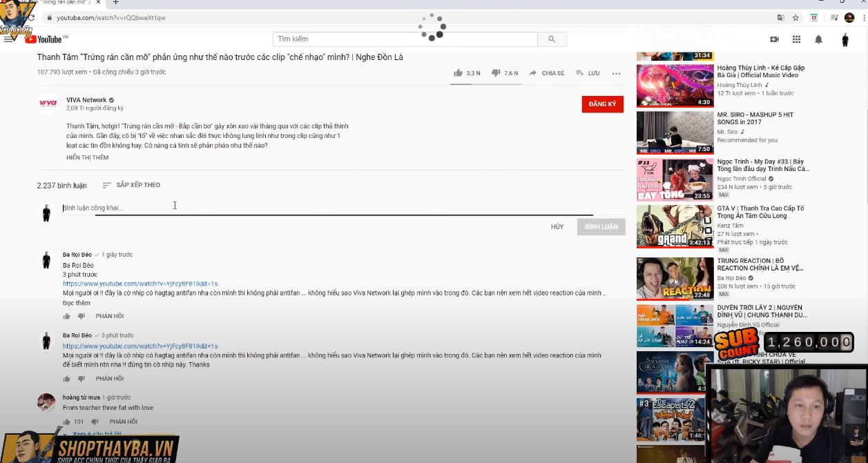Open link in Ba Rọi Béo's 3 phút trước comment
Image resolution: width=868 pixels, height=463 pixels.
140,346
